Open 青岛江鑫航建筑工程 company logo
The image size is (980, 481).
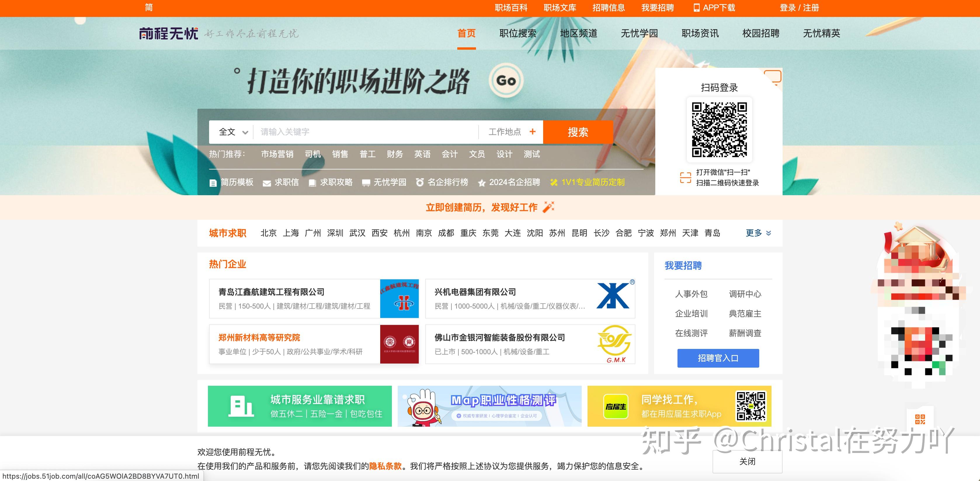[x=399, y=299]
